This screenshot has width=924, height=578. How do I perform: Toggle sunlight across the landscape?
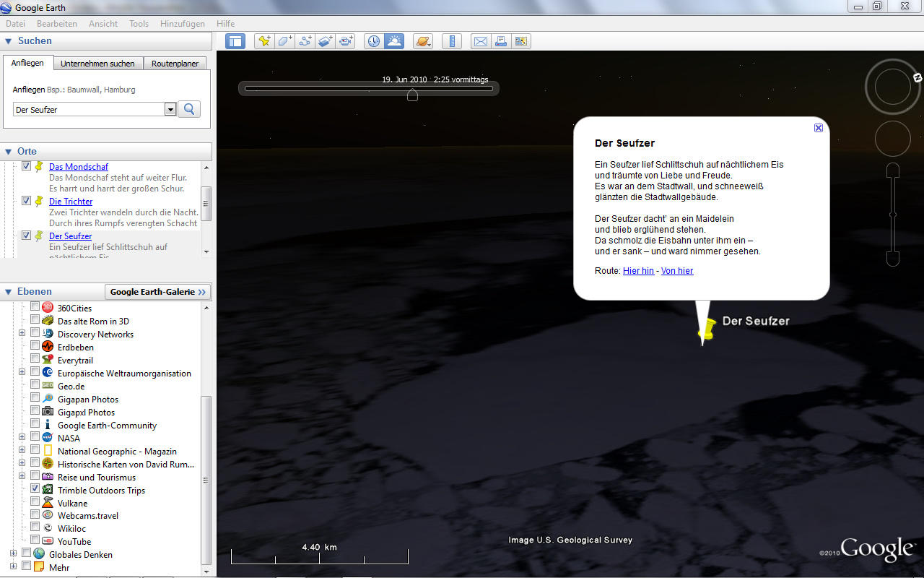(x=394, y=41)
